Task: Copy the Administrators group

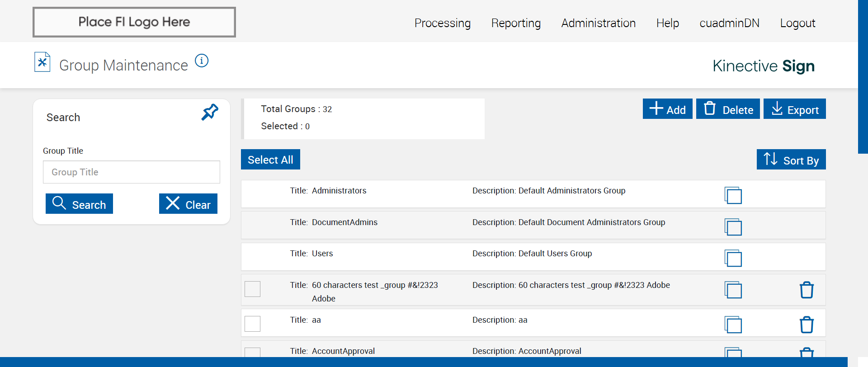Action: [x=733, y=195]
